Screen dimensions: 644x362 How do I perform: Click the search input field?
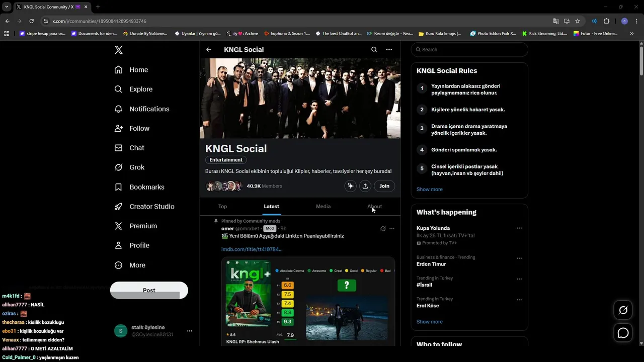469,50
